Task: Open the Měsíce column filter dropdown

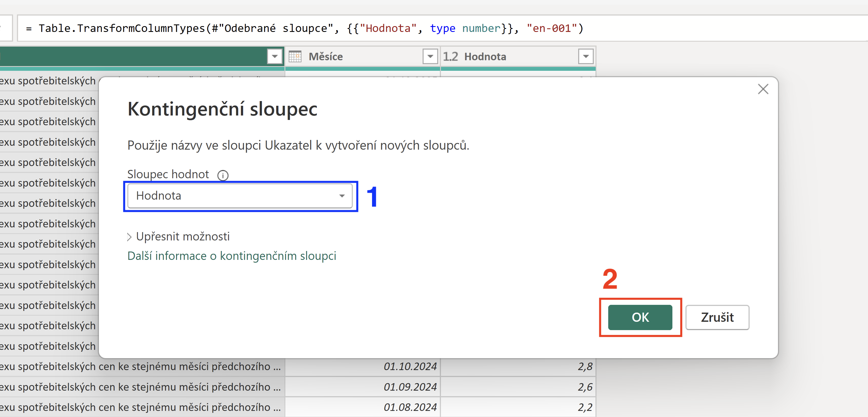Action: pos(430,57)
